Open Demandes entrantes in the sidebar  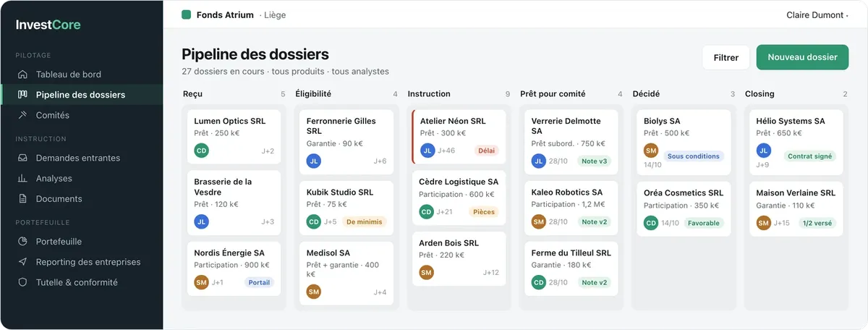pos(81,158)
